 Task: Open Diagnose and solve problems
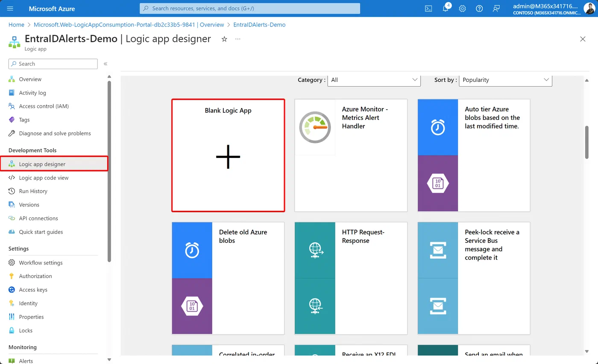pyautogui.click(x=54, y=134)
